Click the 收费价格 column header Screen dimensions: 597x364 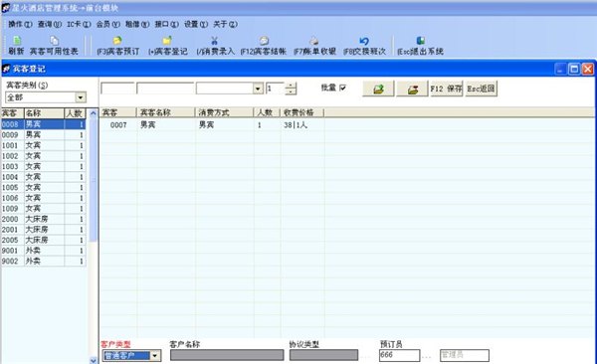point(302,112)
